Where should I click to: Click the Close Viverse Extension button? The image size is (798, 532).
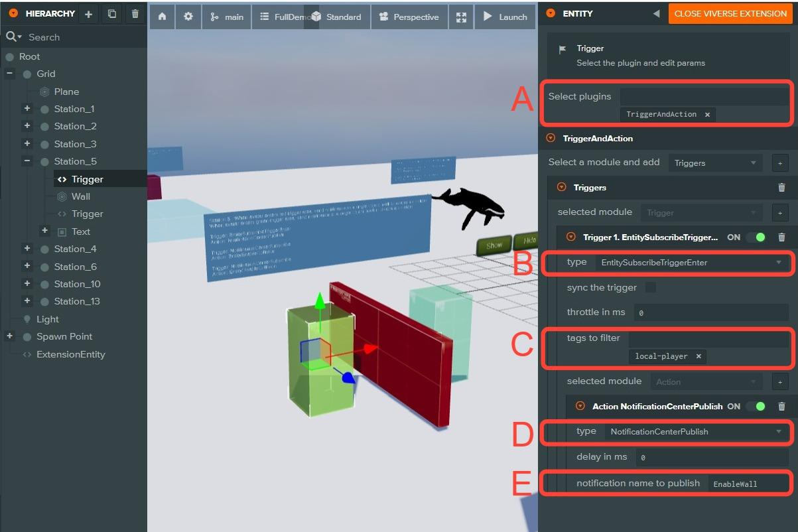click(x=730, y=13)
